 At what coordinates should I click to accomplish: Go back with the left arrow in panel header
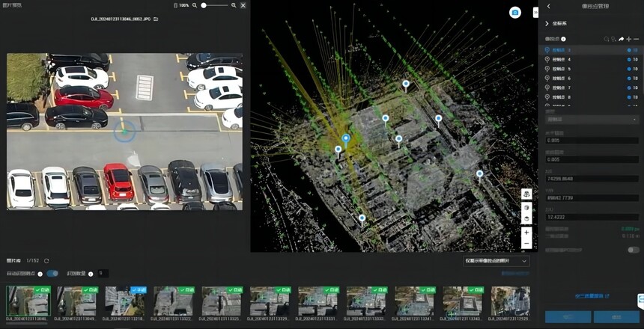click(x=549, y=6)
